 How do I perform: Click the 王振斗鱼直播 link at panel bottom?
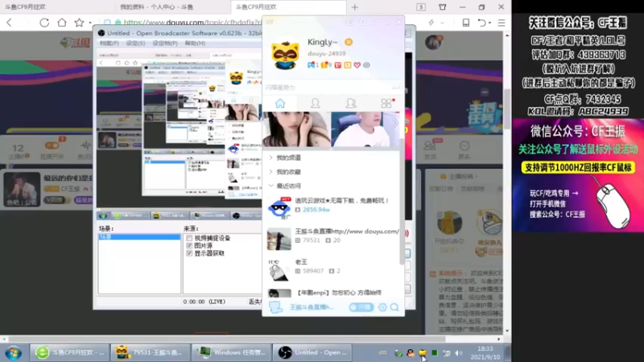[x=312, y=307]
